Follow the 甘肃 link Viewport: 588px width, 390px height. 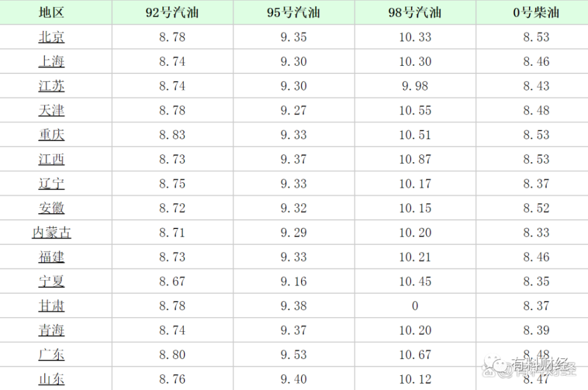52,306
